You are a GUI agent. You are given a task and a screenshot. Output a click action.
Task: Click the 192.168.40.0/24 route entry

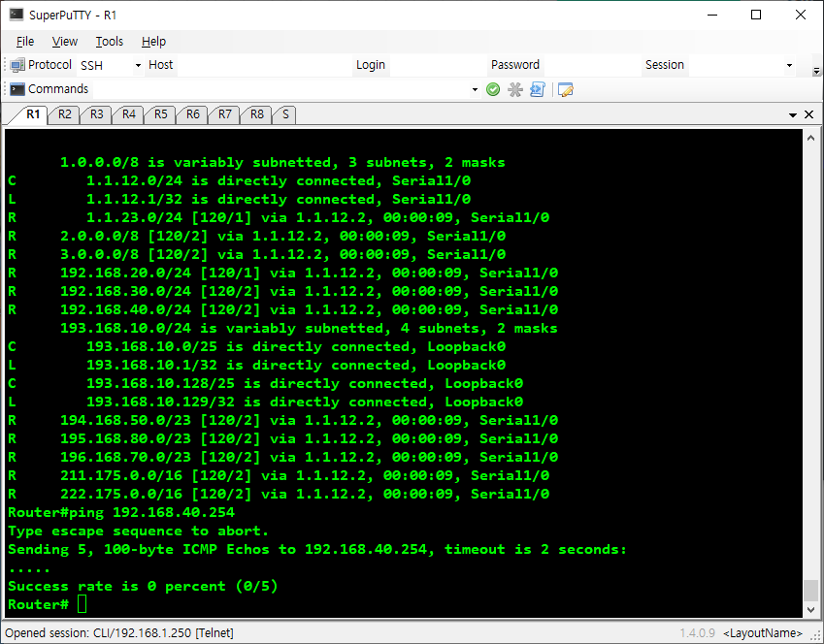click(x=282, y=310)
